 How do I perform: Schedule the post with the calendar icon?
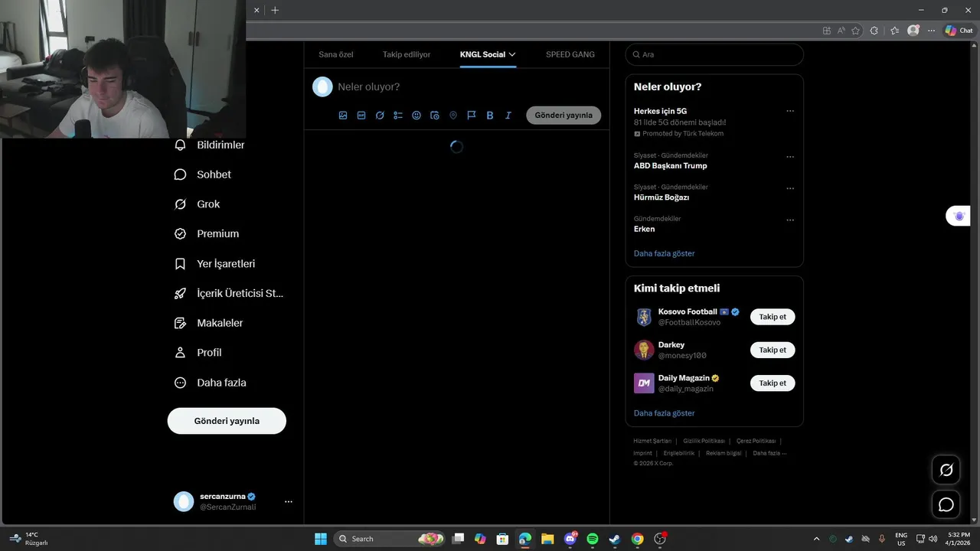pyautogui.click(x=435, y=116)
